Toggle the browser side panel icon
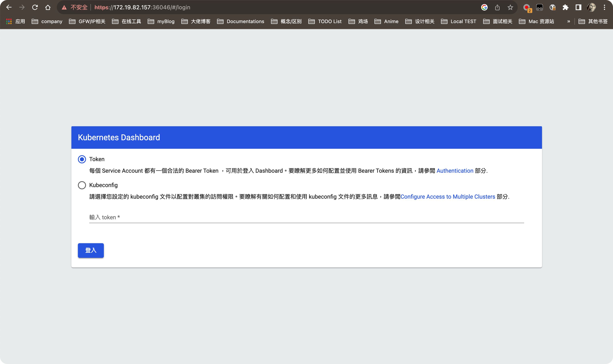Viewport: 613px width, 364px height. [x=578, y=7]
